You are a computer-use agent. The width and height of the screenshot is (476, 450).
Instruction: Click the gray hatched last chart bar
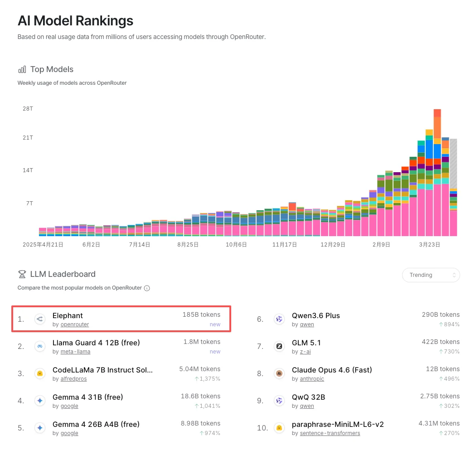pos(453,163)
